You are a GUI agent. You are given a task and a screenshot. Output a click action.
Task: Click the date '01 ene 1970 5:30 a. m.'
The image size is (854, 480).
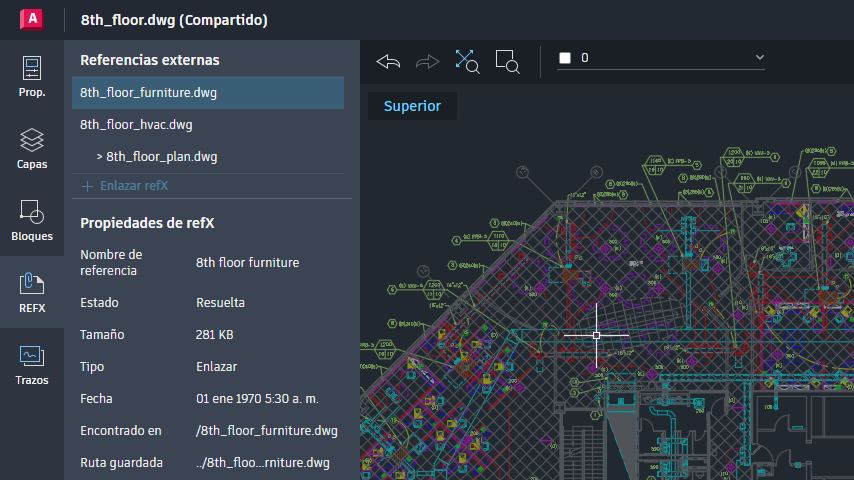[x=257, y=399]
